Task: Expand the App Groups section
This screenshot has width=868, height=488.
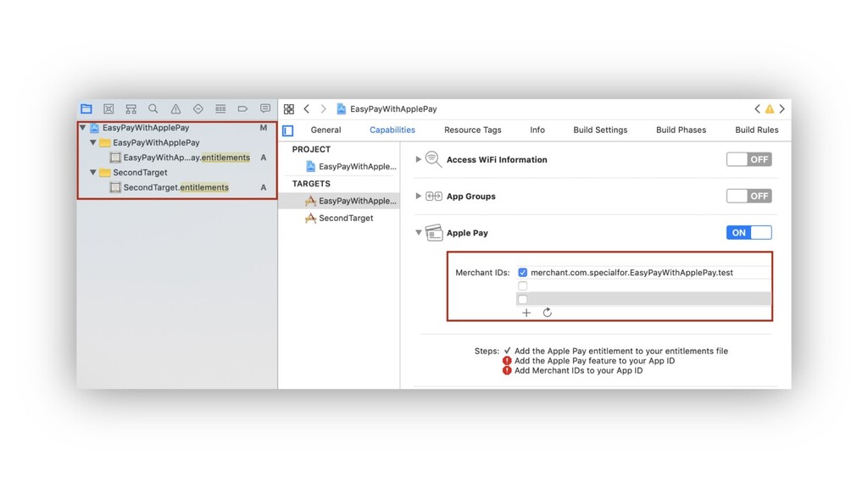Action: click(x=419, y=196)
